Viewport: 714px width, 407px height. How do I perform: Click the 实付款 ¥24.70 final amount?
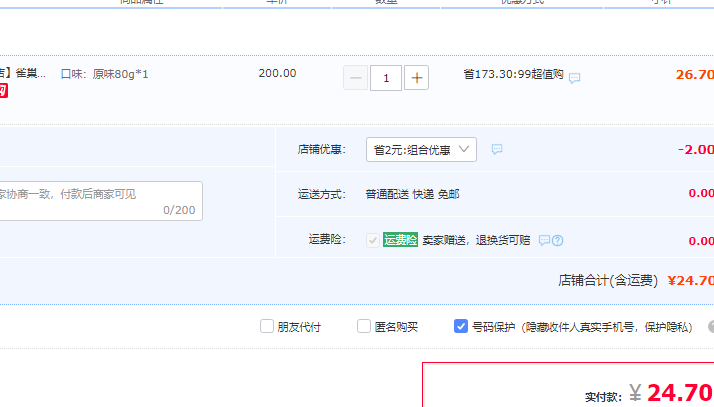649,393
